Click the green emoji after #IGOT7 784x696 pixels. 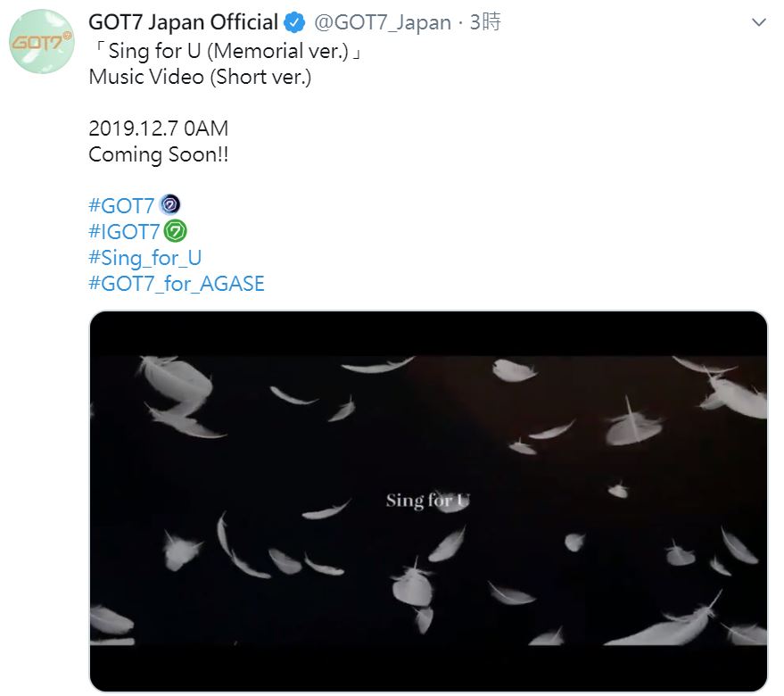click(x=175, y=232)
